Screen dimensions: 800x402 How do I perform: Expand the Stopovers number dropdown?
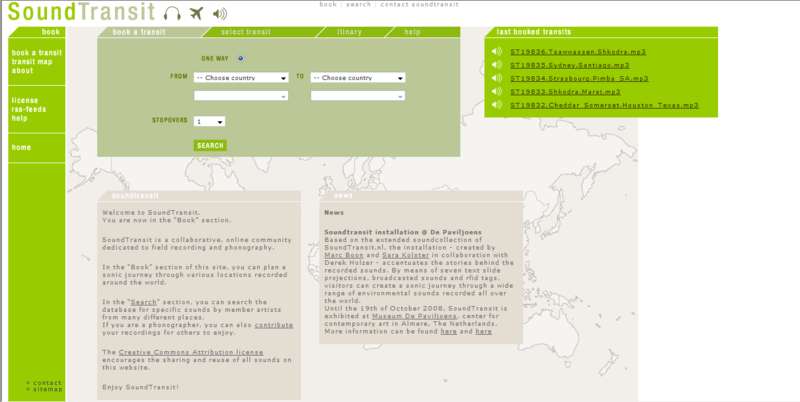(x=209, y=121)
